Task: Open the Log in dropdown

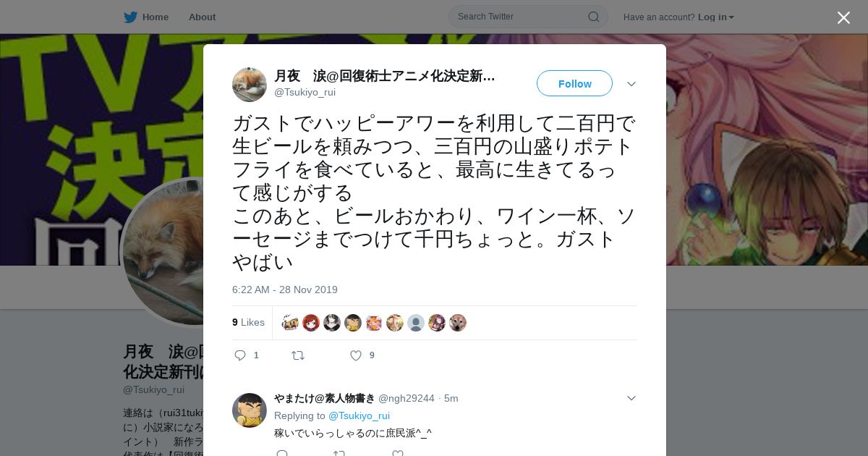Action: click(x=716, y=17)
